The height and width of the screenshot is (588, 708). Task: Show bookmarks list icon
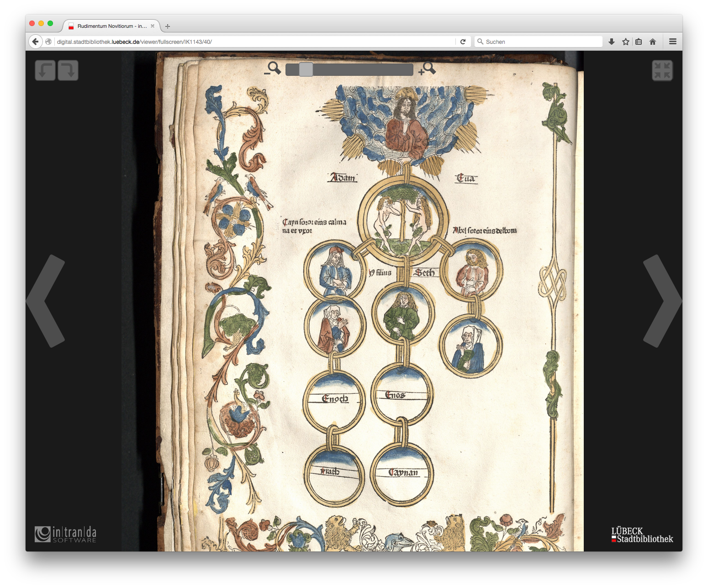639,42
